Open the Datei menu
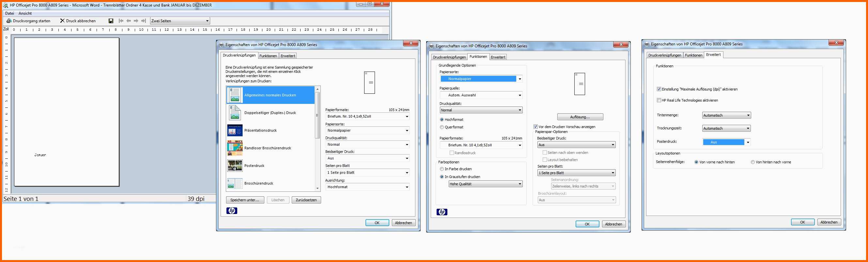The width and height of the screenshot is (868, 262). 9,13
